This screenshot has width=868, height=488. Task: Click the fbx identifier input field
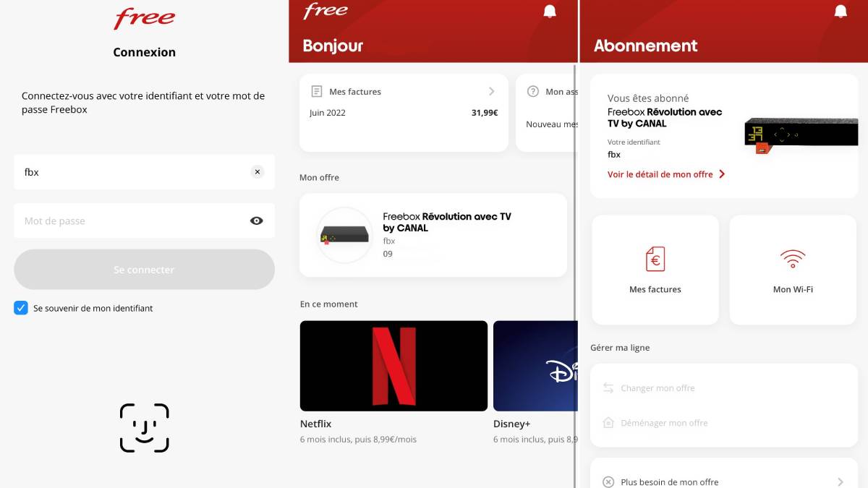(144, 172)
